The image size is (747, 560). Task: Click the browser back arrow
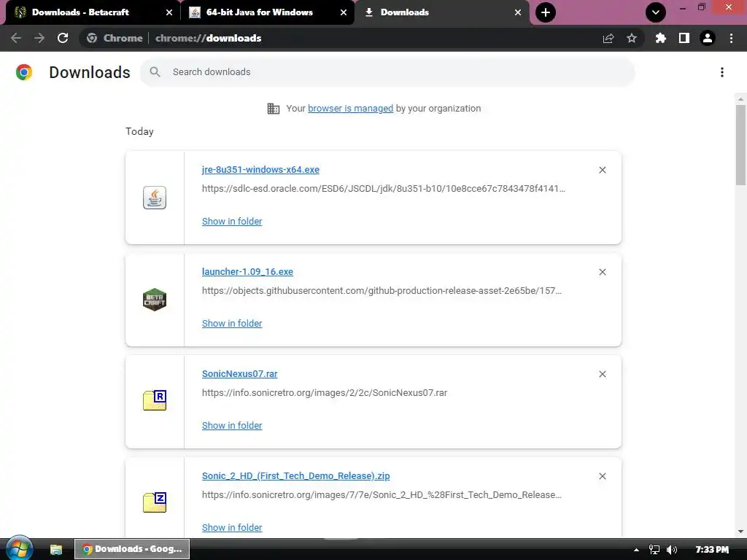pos(16,38)
